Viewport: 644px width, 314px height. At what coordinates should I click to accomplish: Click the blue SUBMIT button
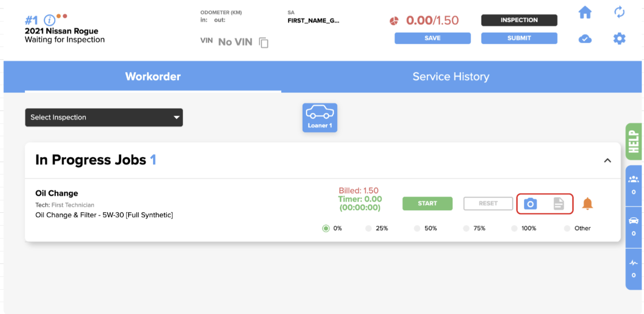tap(519, 38)
